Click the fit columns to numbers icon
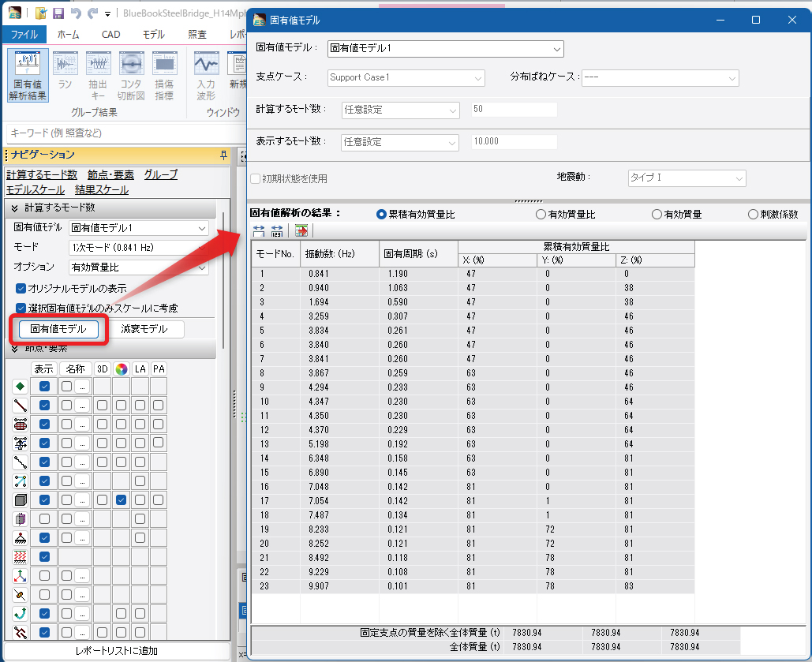Screen dimensions: 812x662 277,230
